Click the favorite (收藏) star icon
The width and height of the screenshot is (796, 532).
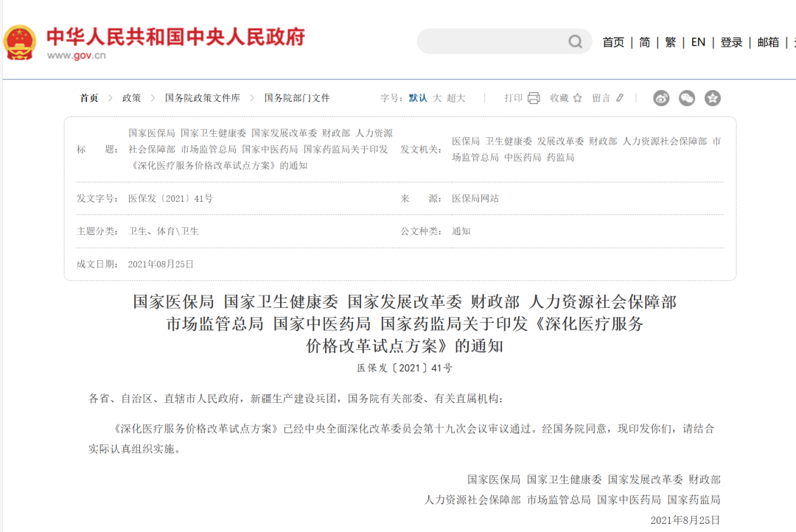(x=577, y=98)
